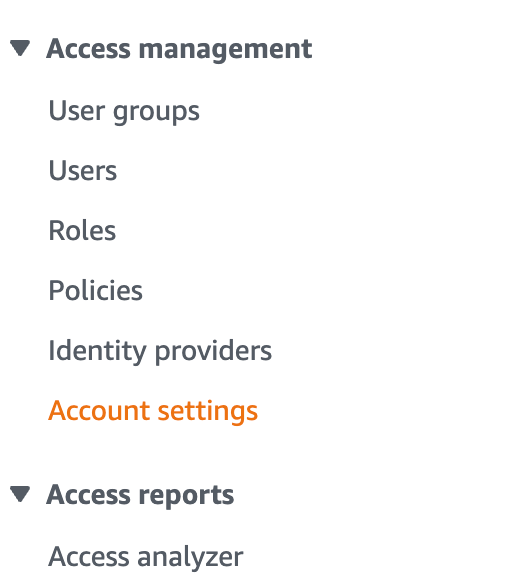Click the Access reports heading
This screenshot has width=514, height=584.
click(x=140, y=495)
